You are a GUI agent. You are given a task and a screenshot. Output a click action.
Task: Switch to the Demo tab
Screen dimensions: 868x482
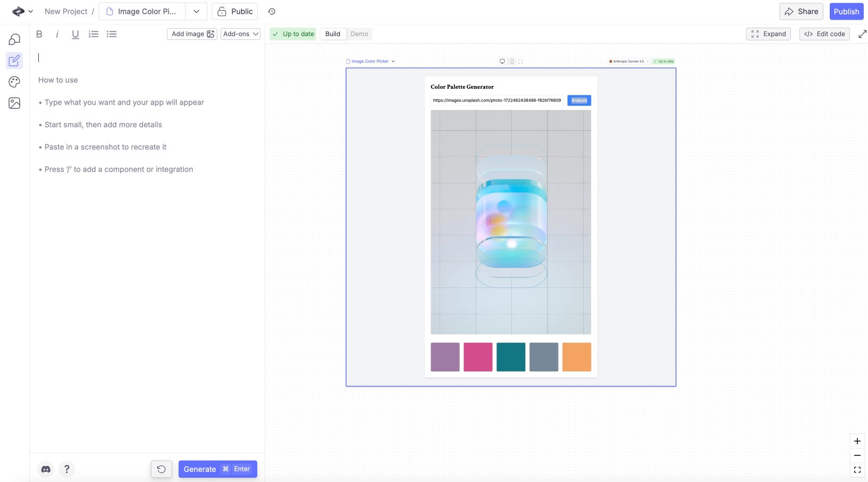(359, 34)
